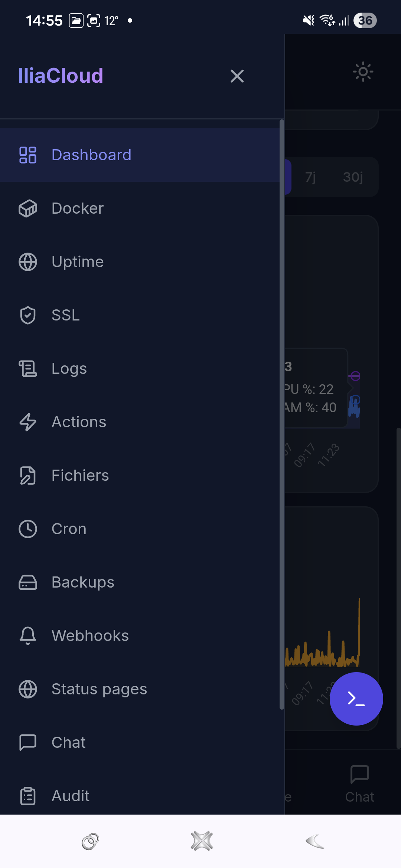Open Chat tab in bottom bar
Screen dimensions: 401x868
click(x=359, y=784)
